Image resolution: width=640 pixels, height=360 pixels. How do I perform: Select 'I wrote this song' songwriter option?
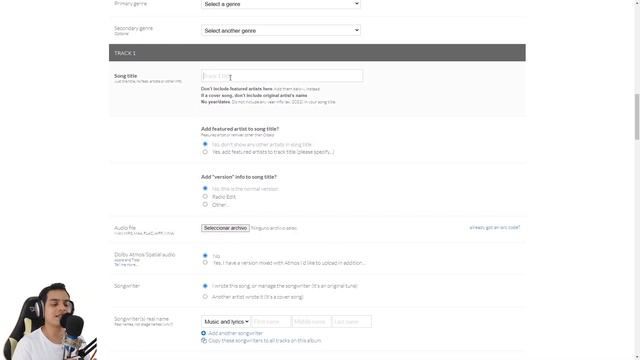pos(205,286)
